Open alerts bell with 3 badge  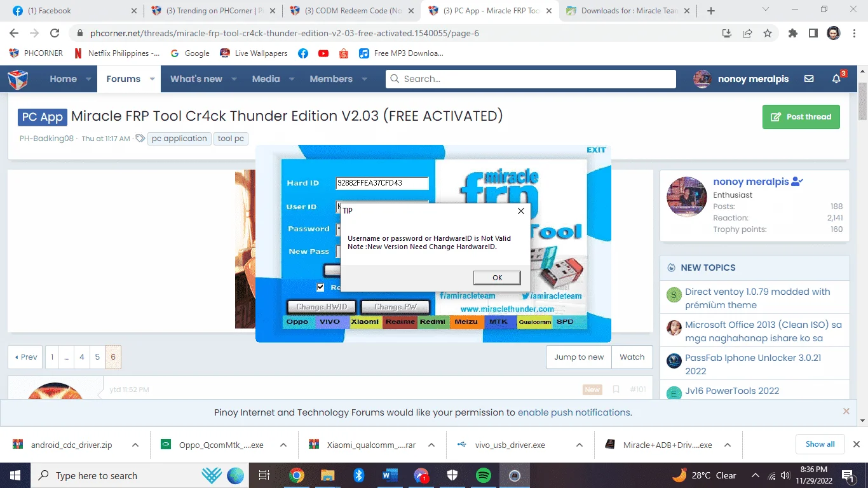coord(837,78)
